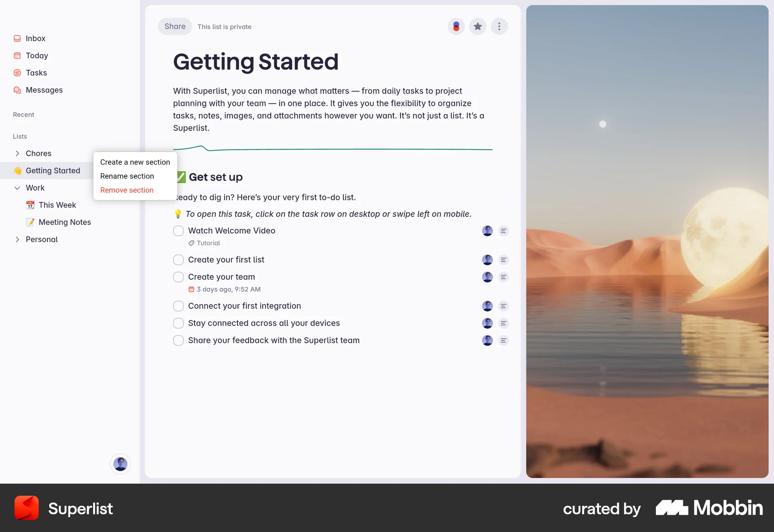Complete the Share your feedback task
Viewport: 774px width, 532px height.
(178, 340)
